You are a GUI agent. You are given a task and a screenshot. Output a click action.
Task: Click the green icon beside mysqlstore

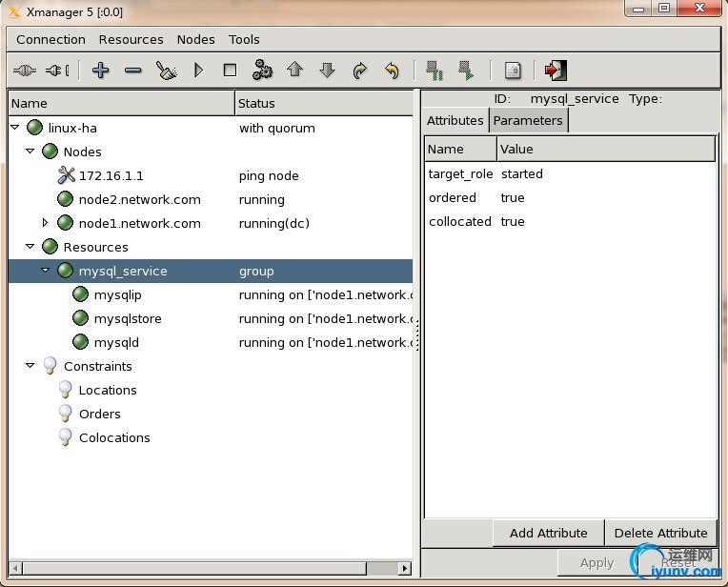point(80,318)
